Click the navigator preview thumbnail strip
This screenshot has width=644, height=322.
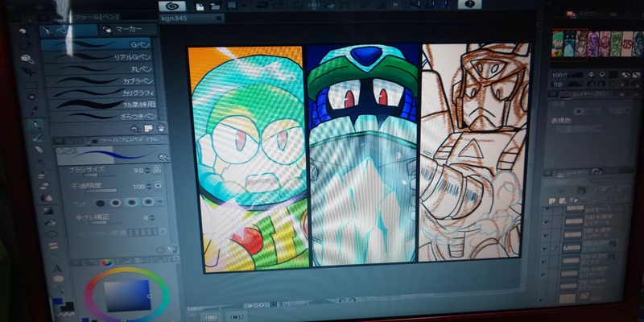(x=597, y=44)
